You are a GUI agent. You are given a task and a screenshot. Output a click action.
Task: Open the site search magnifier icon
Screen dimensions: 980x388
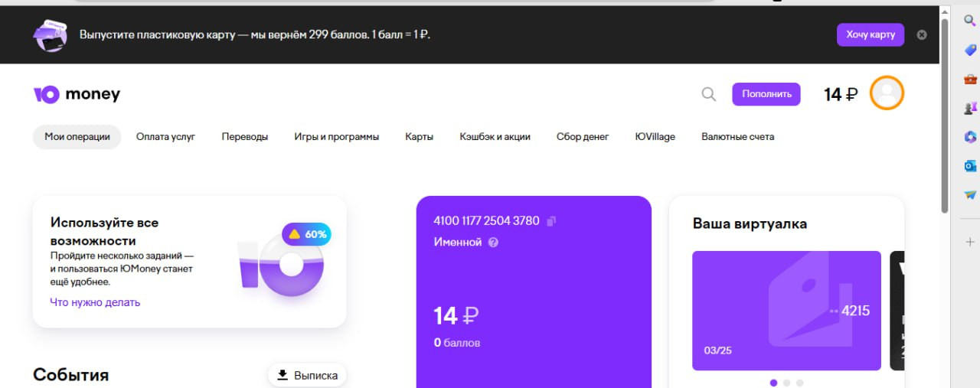pyautogui.click(x=709, y=94)
